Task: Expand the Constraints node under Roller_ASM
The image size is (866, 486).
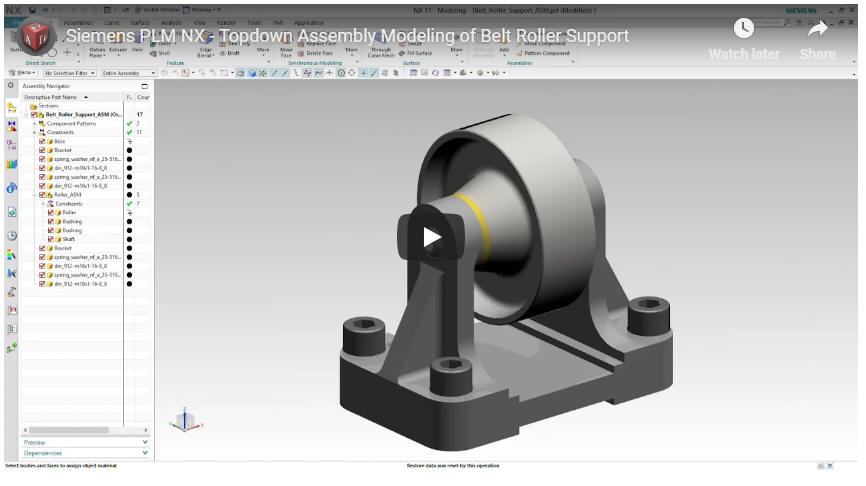Action: coord(43,204)
